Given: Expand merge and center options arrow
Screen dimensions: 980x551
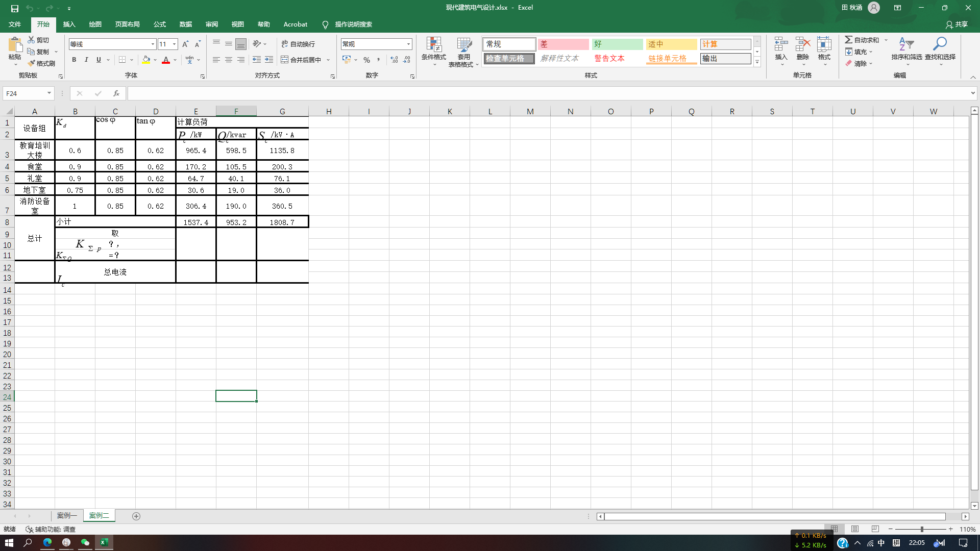Looking at the screenshot, I should pyautogui.click(x=328, y=60).
